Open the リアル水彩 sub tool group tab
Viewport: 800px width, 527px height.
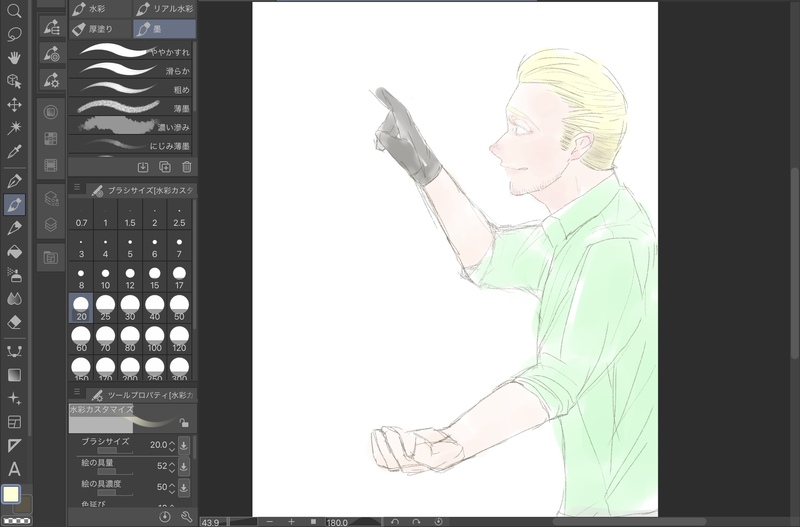[164, 9]
